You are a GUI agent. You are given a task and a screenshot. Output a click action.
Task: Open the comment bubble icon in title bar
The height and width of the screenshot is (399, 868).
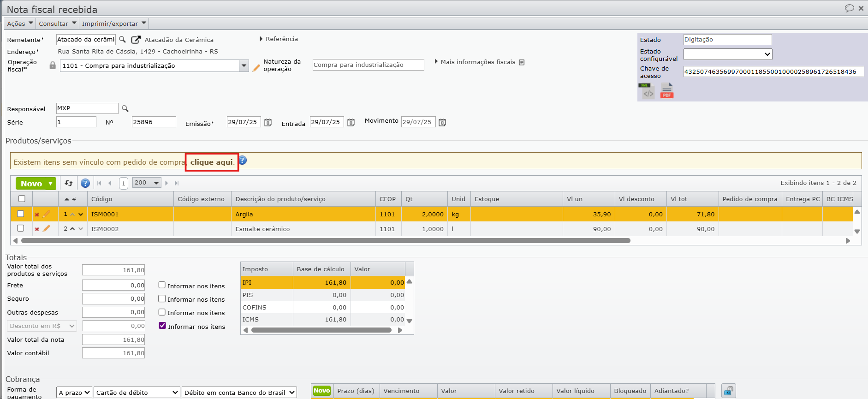(x=849, y=8)
